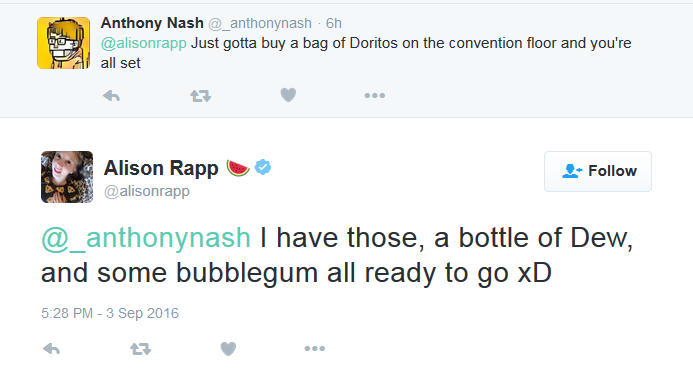Open more options on Anthony Nash's tweet
693x391 pixels.
point(375,95)
